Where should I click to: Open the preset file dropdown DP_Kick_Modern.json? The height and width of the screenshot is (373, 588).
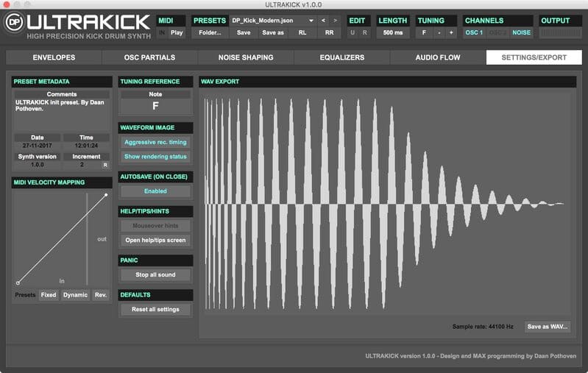pyautogui.click(x=272, y=21)
